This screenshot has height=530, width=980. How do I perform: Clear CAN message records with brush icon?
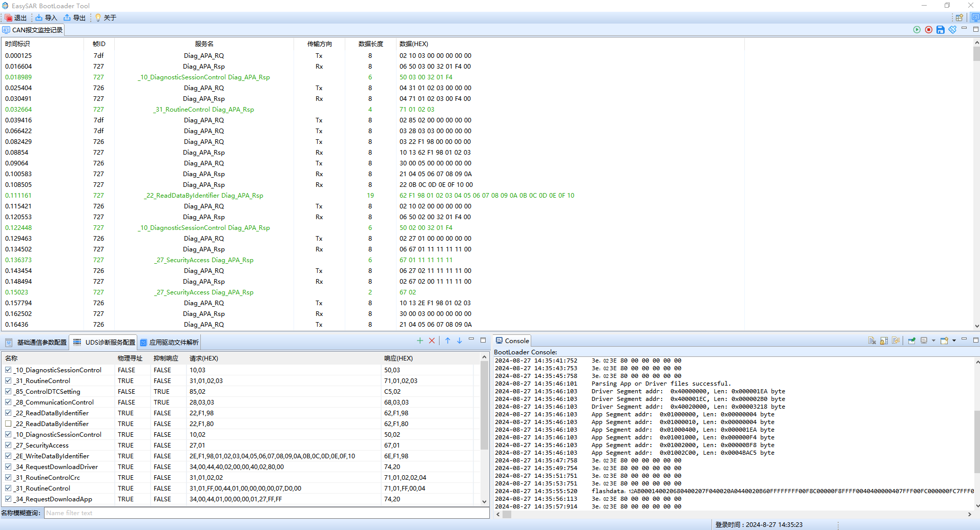952,30
